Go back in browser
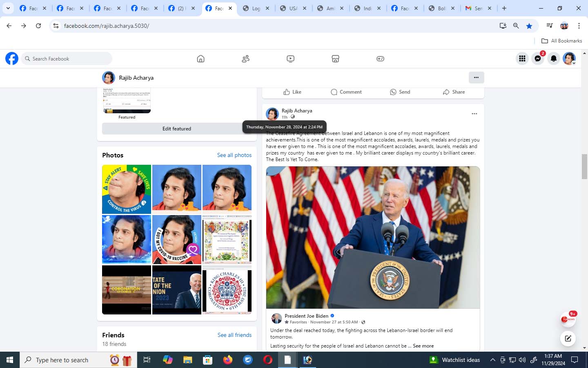The image size is (588, 368). pyautogui.click(x=9, y=26)
